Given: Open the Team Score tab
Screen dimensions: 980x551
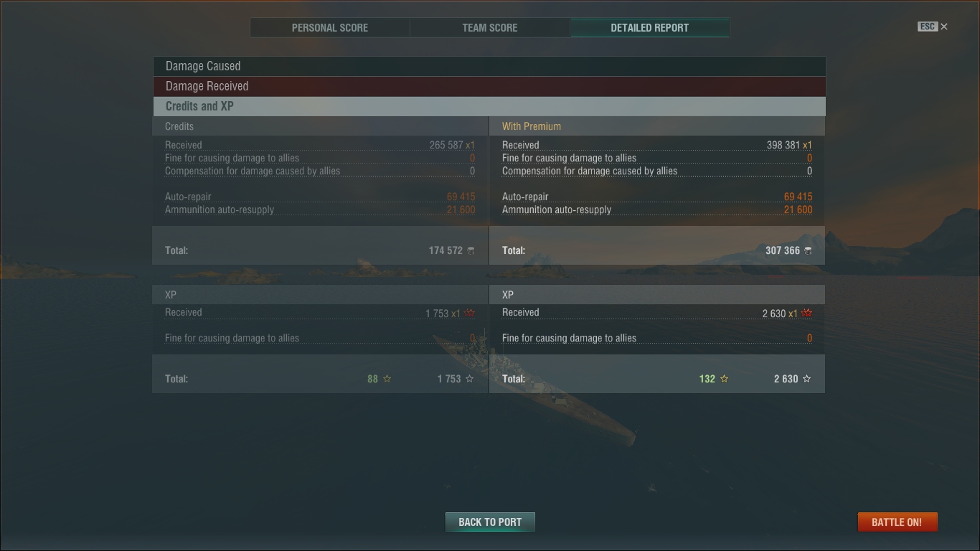Looking at the screenshot, I should [x=490, y=27].
